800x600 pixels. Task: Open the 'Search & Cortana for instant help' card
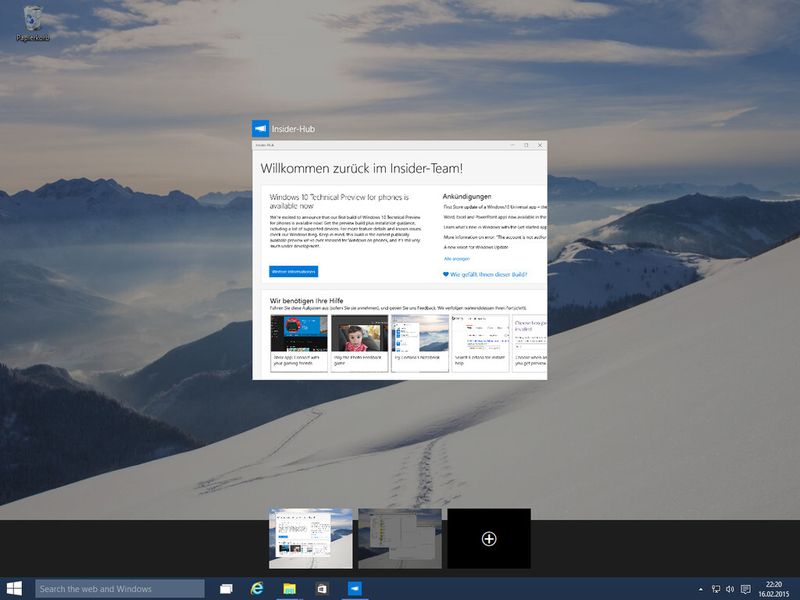point(480,343)
